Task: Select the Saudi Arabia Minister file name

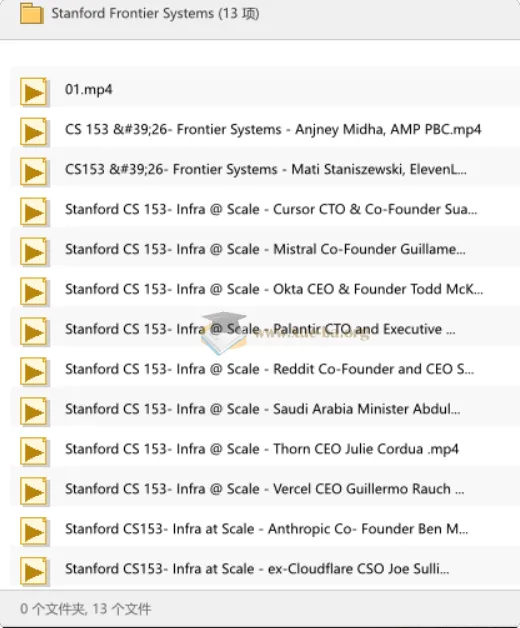Action: pyautogui.click(x=262, y=409)
